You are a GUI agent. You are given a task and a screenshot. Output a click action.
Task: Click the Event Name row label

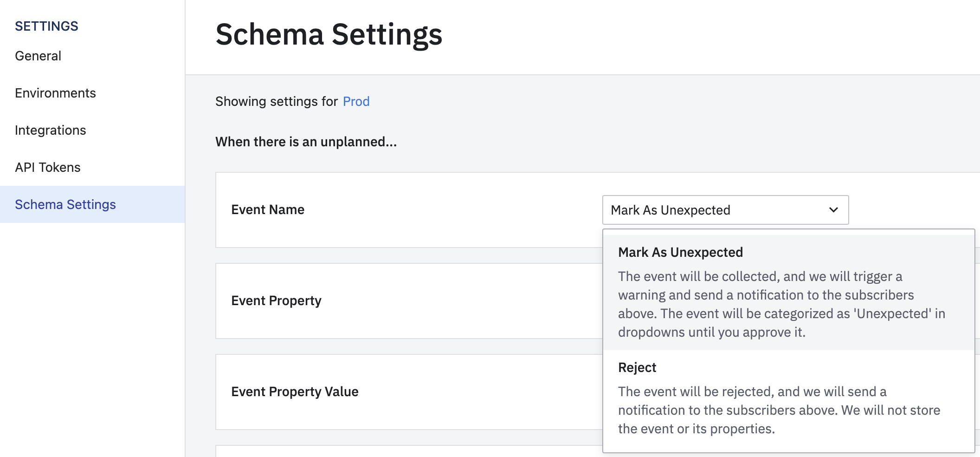coord(268,210)
